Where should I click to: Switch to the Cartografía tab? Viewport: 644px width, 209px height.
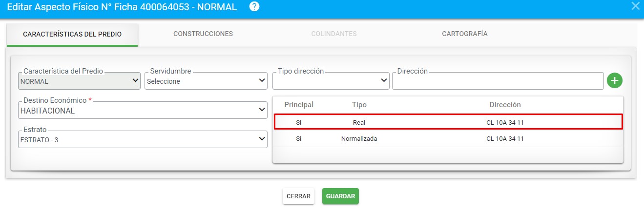click(x=465, y=34)
